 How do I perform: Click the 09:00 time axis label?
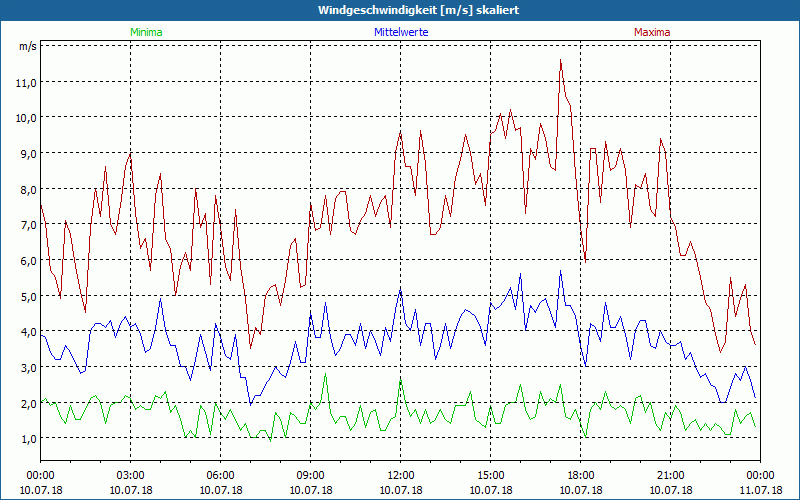click(310, 476)
